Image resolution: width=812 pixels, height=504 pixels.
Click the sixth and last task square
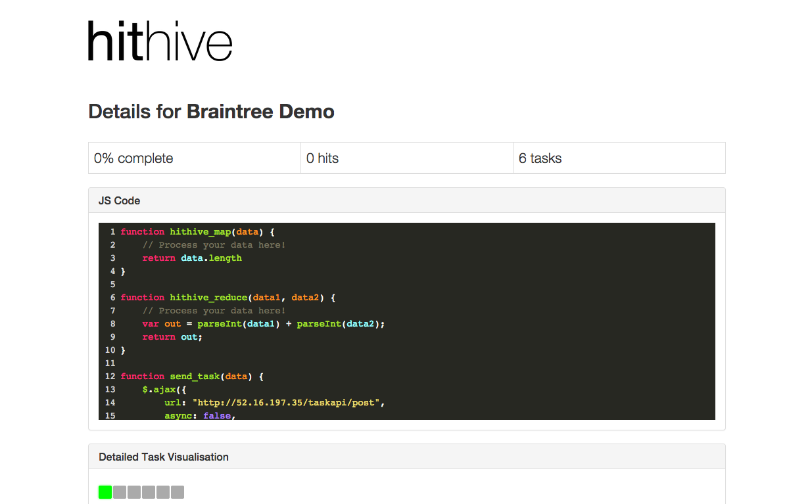[x=178, y=492]
